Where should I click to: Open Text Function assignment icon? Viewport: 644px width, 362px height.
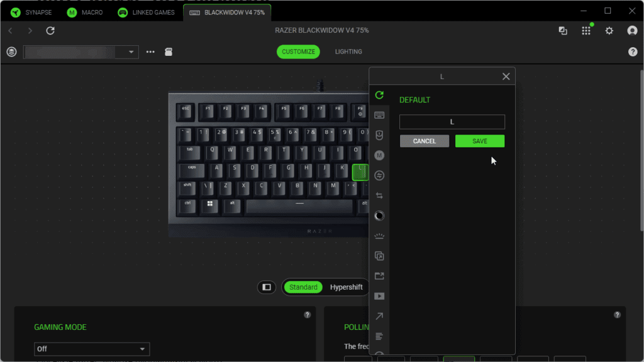point(379,336)
